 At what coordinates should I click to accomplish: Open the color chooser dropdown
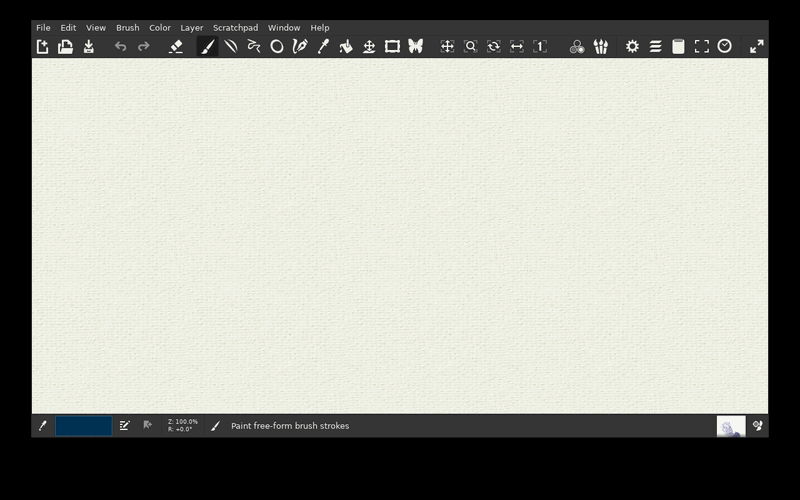tap(577, 46)
